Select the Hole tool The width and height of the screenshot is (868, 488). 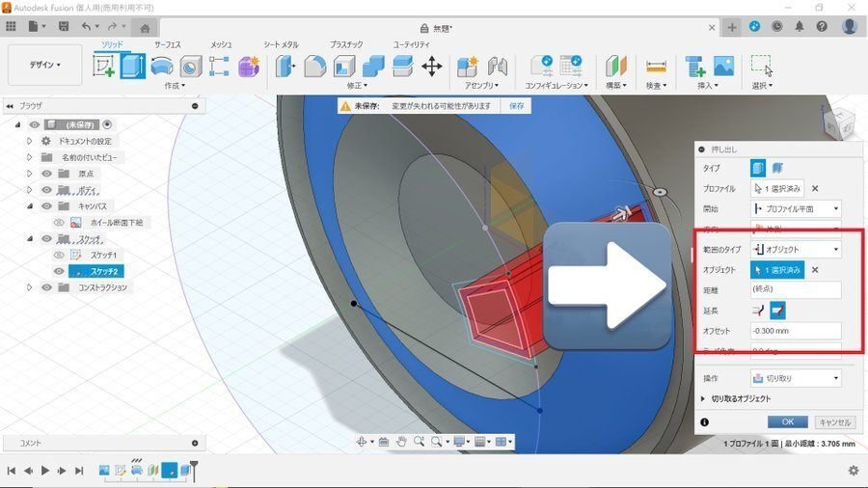click(190, 67)
